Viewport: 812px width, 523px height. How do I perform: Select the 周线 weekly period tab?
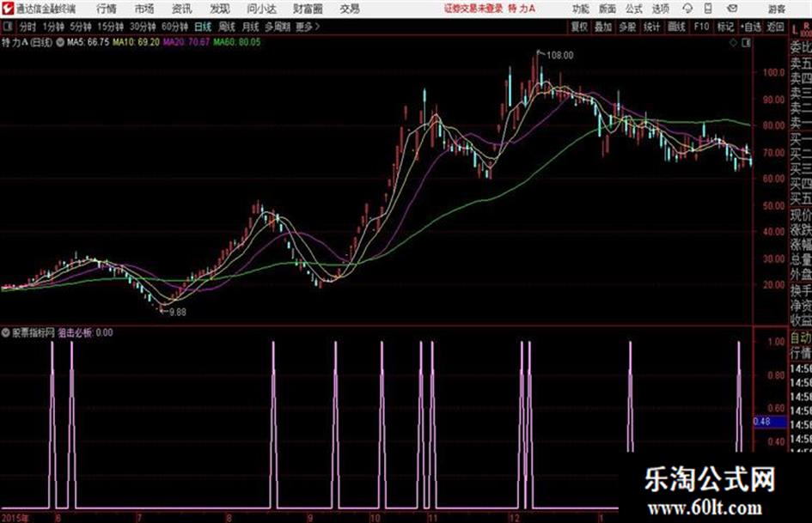click(227, 27)
